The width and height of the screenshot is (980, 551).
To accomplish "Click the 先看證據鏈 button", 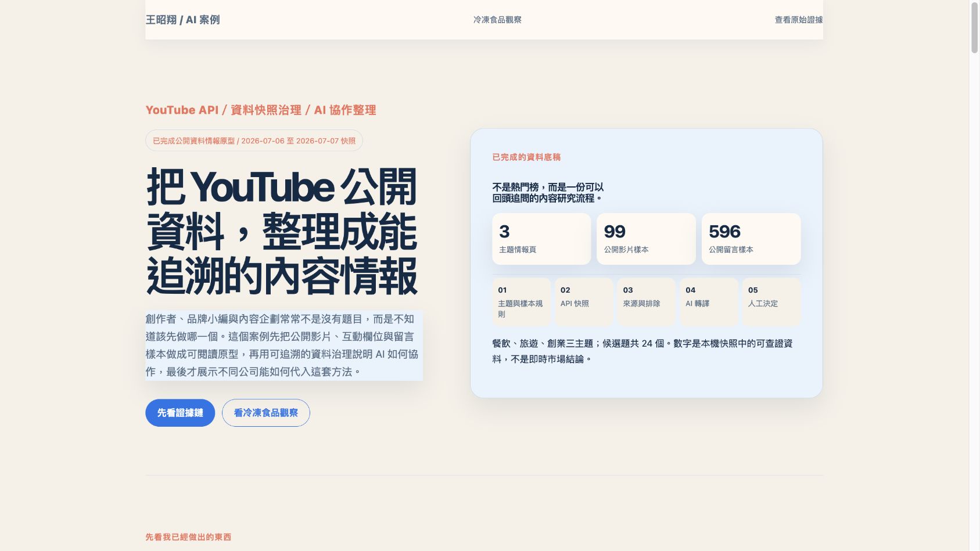I will (180, 413).
